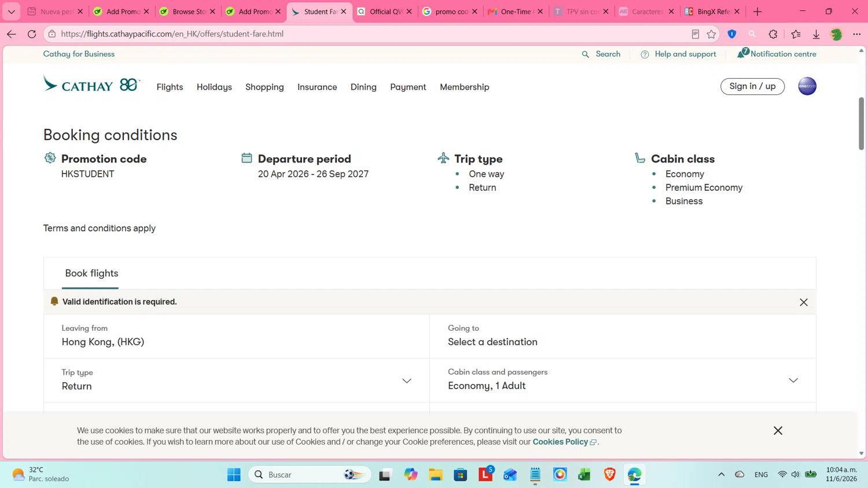The height and width of the screenshot is (488, 868).
Task: Open the browser settings and more menu
Action: pyautogui.click(x=856, y=34)
